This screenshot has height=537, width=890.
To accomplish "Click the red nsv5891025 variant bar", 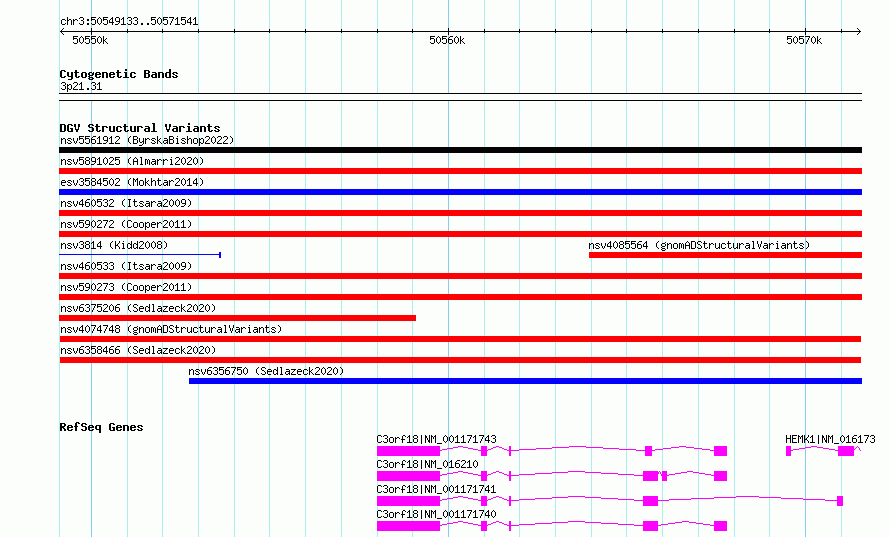I will point(460,171).
